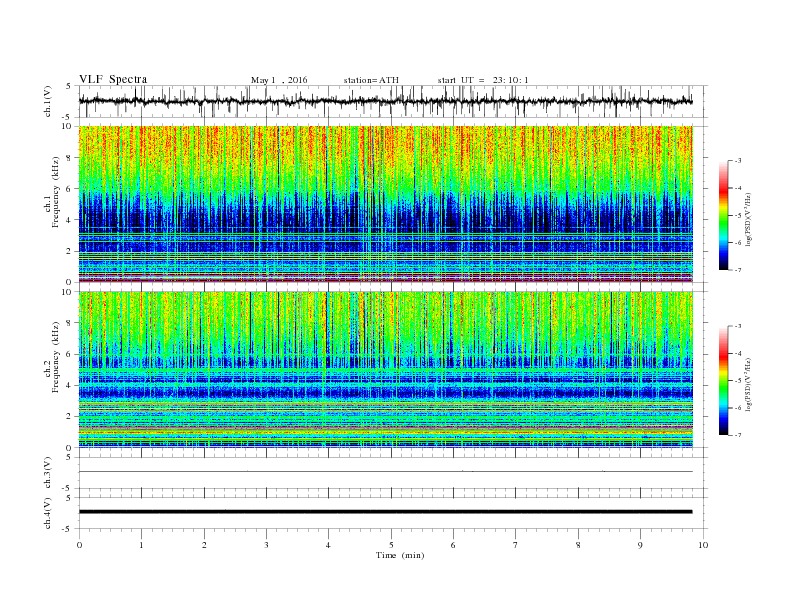Click the ch.1 spectrogram color scale bar
The image size is (792, 612).
(723, 215)
